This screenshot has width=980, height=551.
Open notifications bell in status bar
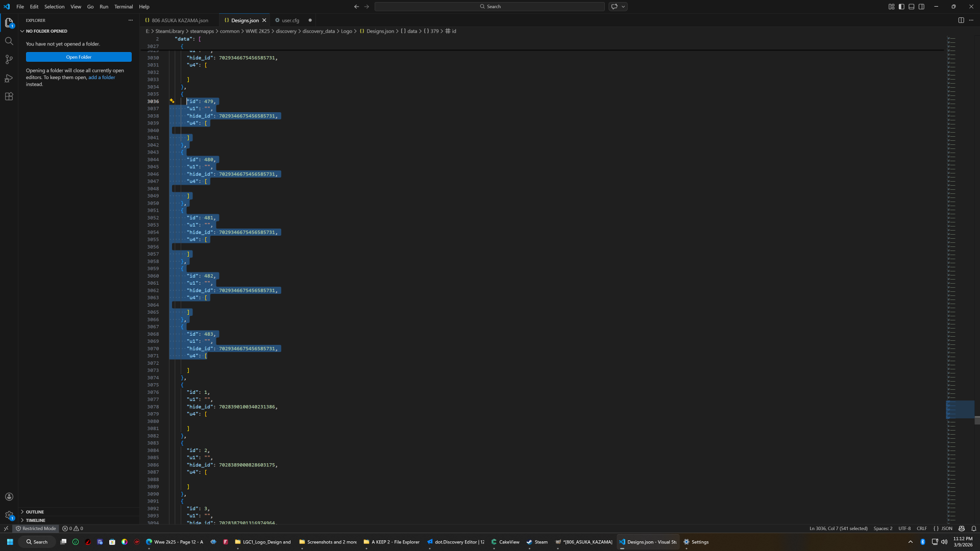974,529
